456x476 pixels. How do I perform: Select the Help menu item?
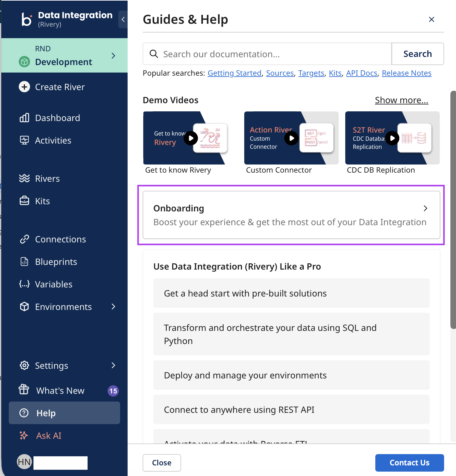[x=64, y=413]
